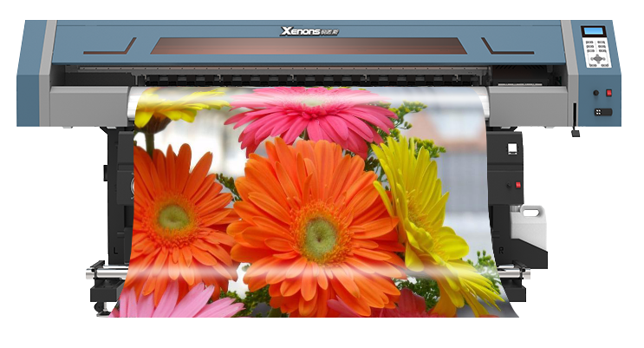644x348 pixels.
Task: Click the black port panel below the switches
Action: pos(603,112)
